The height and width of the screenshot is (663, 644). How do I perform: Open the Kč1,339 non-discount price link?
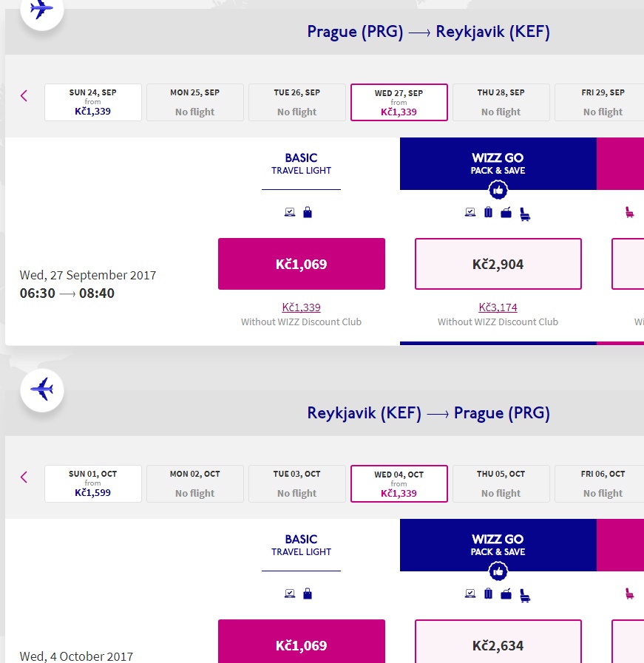pos(301,307)
